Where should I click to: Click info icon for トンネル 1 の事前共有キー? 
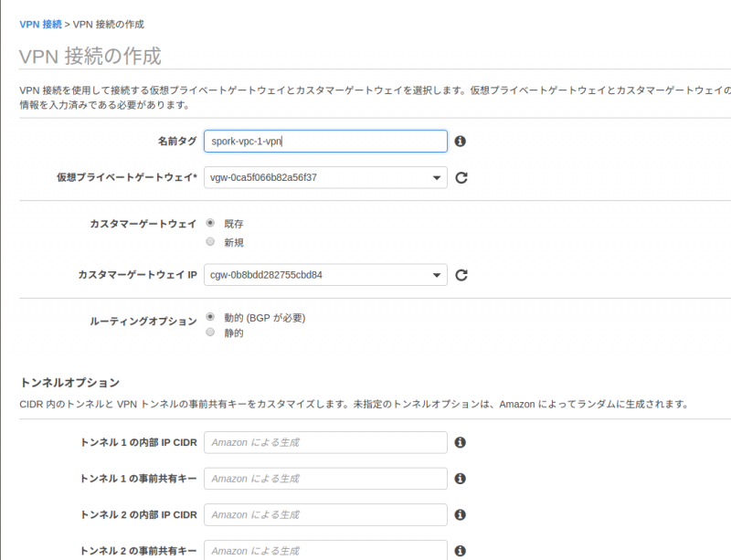coord(461,479)
